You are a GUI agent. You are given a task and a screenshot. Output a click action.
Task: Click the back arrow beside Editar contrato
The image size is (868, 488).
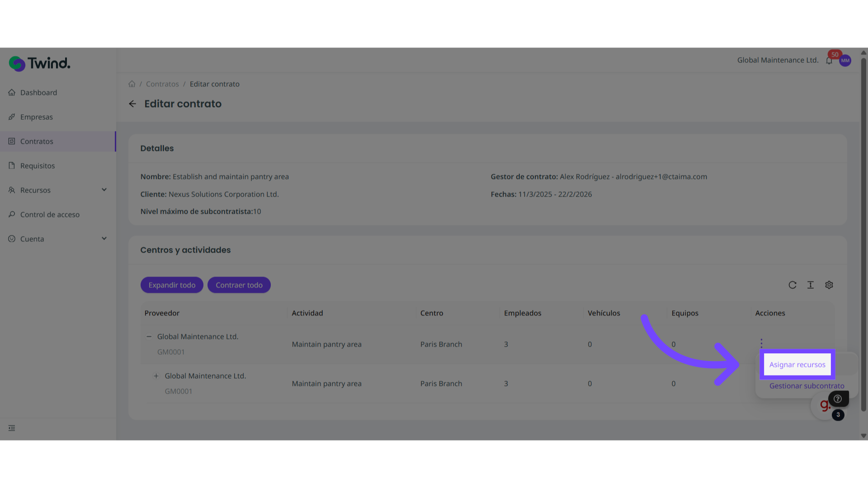pyautogui.click(x=132, y=104)
